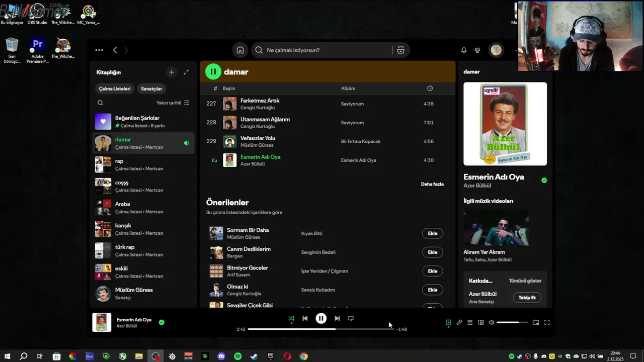Pause playback with the center button
The image size is (644, 362).
[321, 318]
